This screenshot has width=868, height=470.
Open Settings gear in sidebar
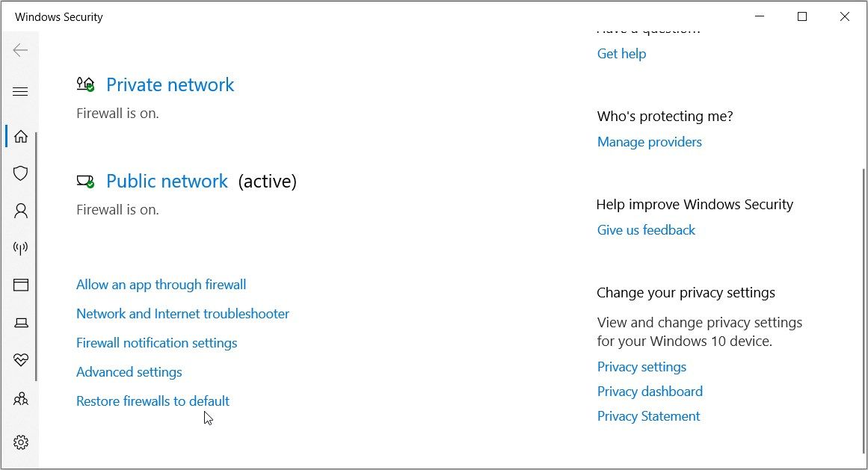[x=21, y=442]
